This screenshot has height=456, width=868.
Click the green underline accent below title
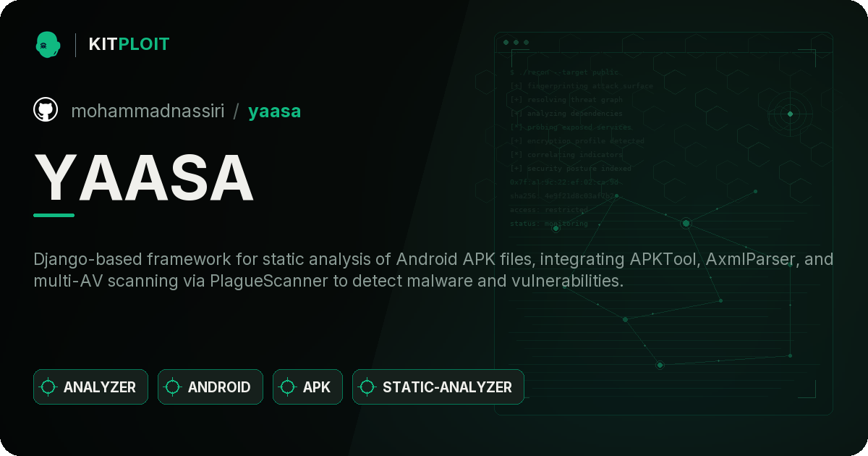point(54,215)
